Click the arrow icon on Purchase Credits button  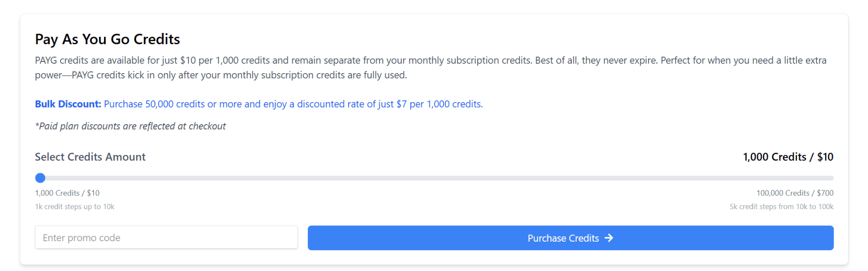609,238
